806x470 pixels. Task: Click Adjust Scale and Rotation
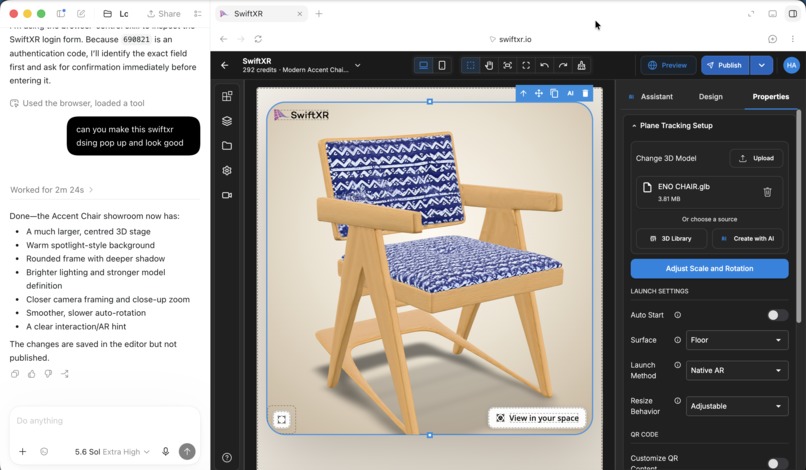[x=709, y=268]
